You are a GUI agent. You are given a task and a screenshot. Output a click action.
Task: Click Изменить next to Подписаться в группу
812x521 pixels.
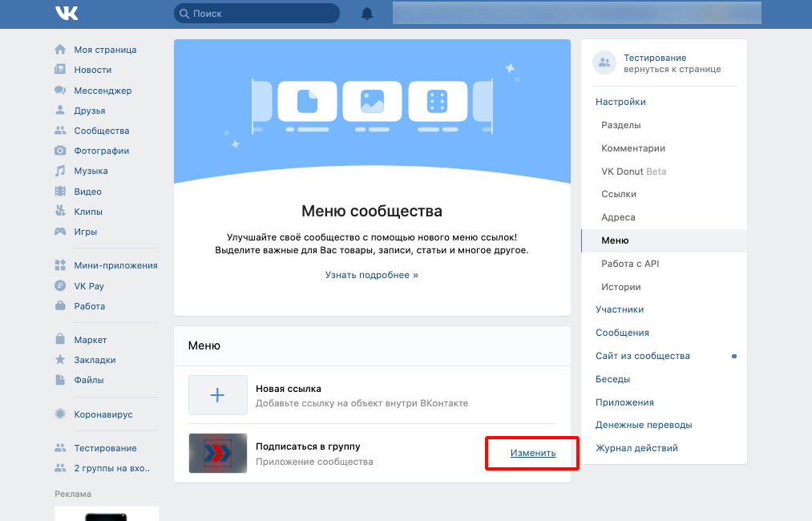pos(533,453)
